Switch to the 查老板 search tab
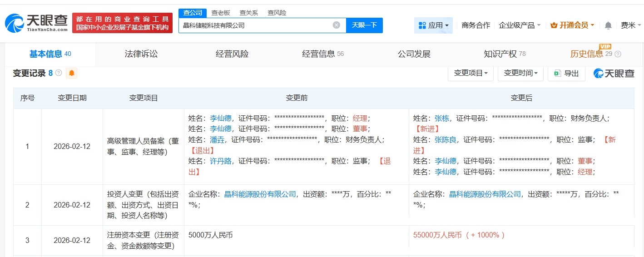 [x=220, y=13]
